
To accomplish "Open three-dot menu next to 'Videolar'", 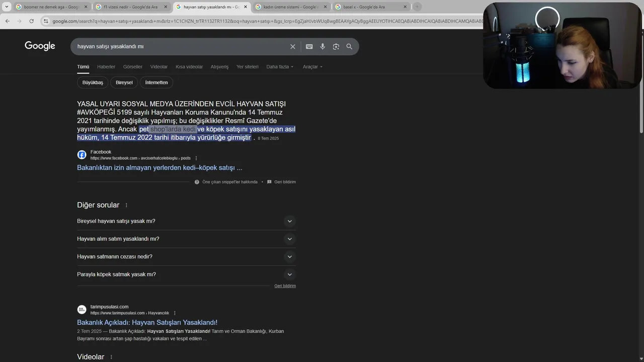I will 111,357.
